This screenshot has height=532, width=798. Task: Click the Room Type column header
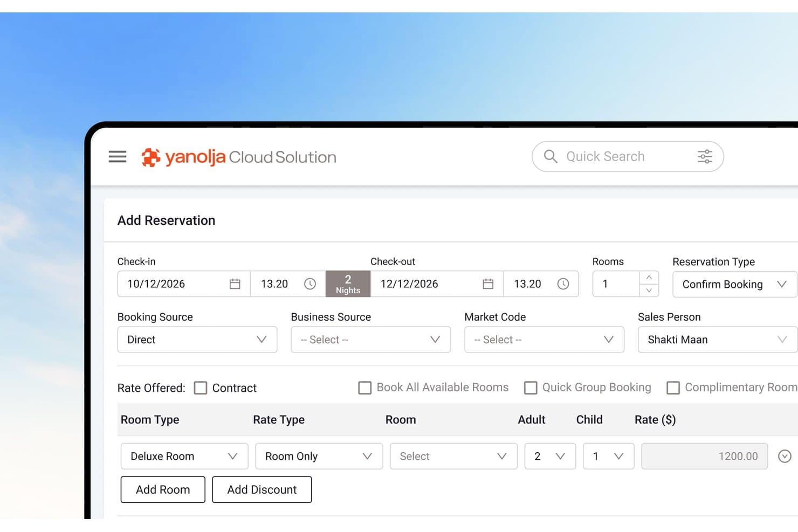(x=150, y=419)
